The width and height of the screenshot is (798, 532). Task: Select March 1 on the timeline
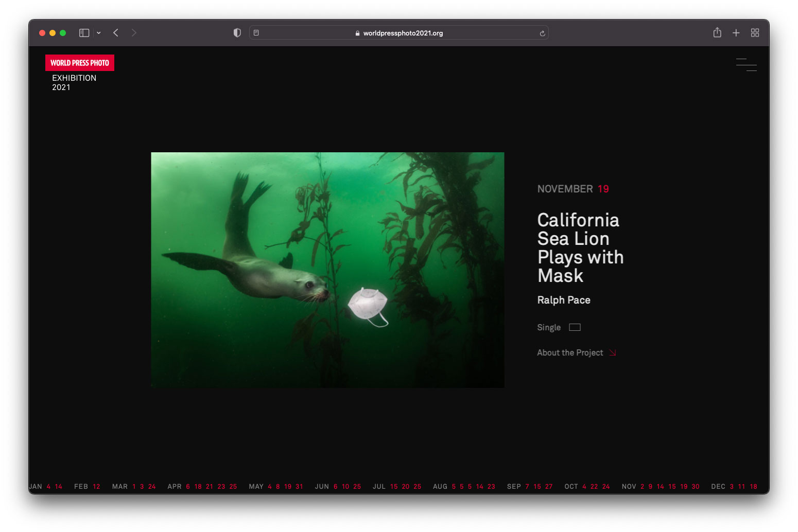click(134, 486)
